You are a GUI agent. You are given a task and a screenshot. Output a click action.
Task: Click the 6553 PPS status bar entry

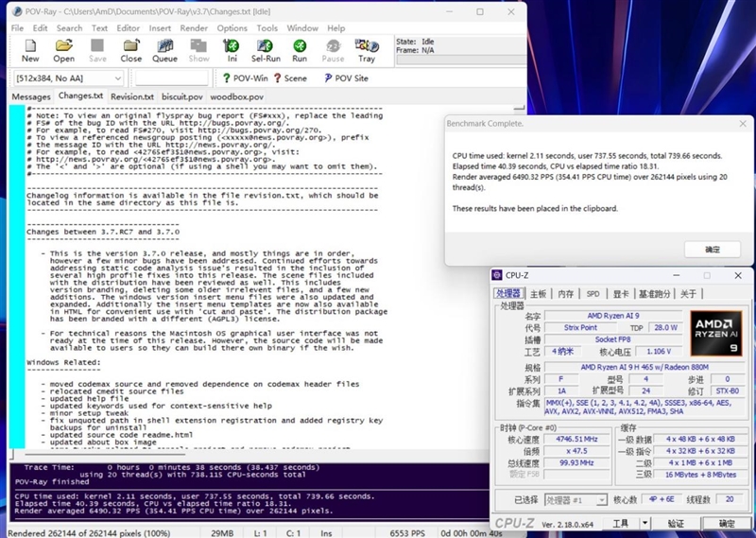[407, 533]
